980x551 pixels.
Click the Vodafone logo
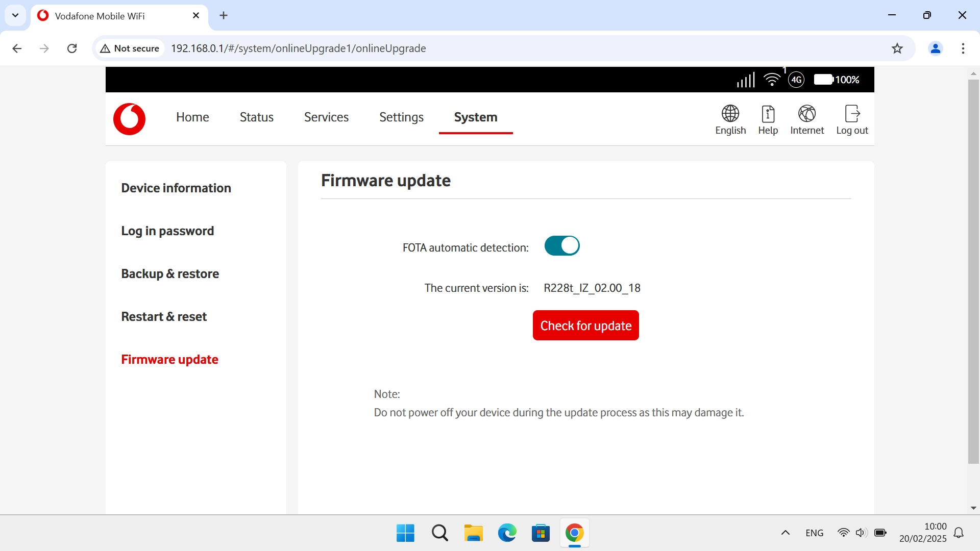[x=129, y=119]
